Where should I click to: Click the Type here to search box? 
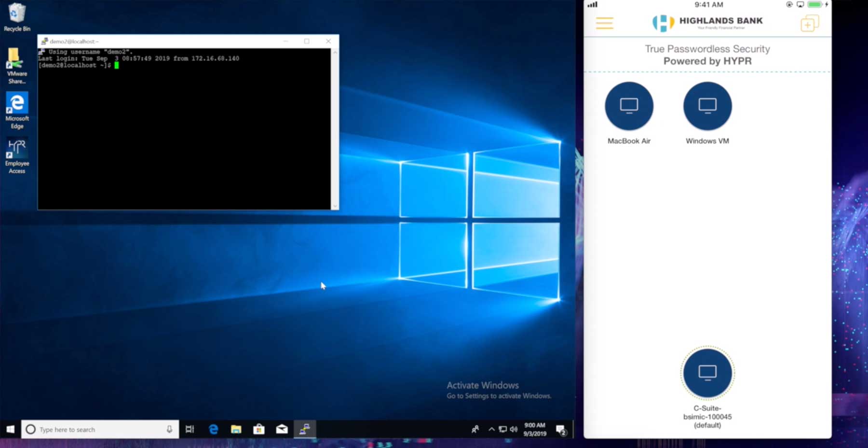100,429
